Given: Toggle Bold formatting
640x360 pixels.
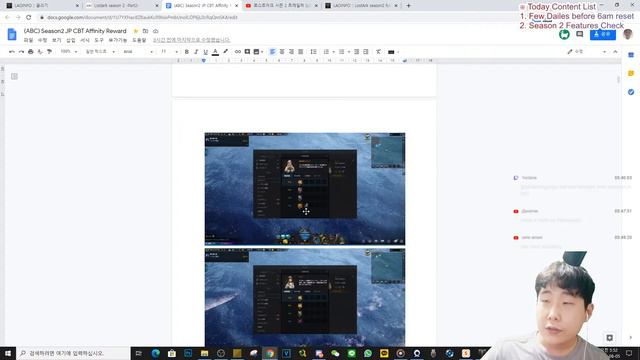Looking at the screenshot, I should tap(187, 52).
